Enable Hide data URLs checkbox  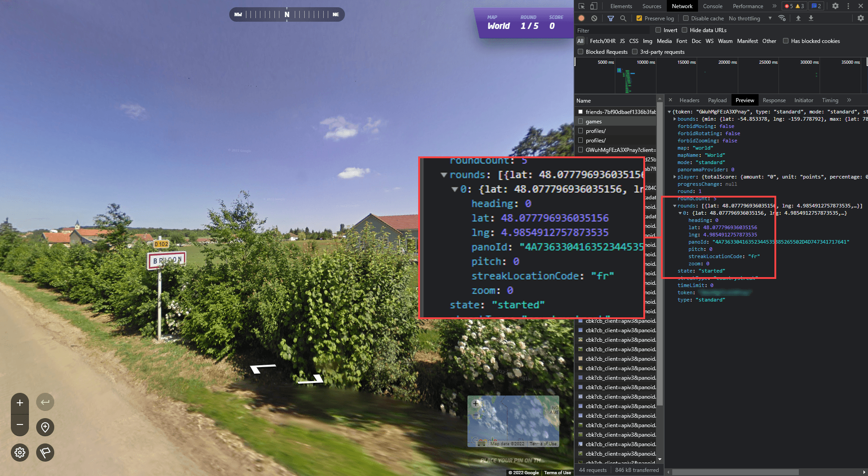click(x=684, y=30)
